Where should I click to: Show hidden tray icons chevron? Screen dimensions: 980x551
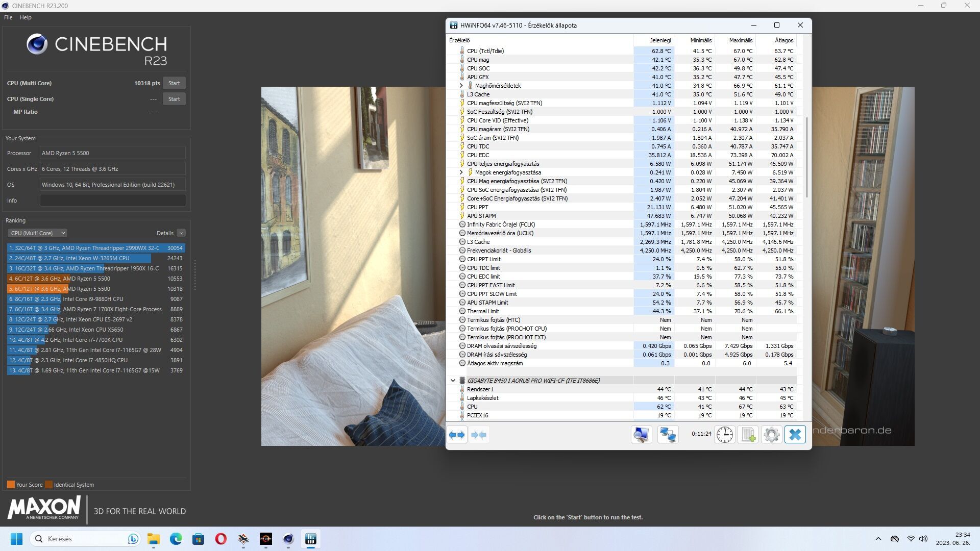click(x=878, y=539)
